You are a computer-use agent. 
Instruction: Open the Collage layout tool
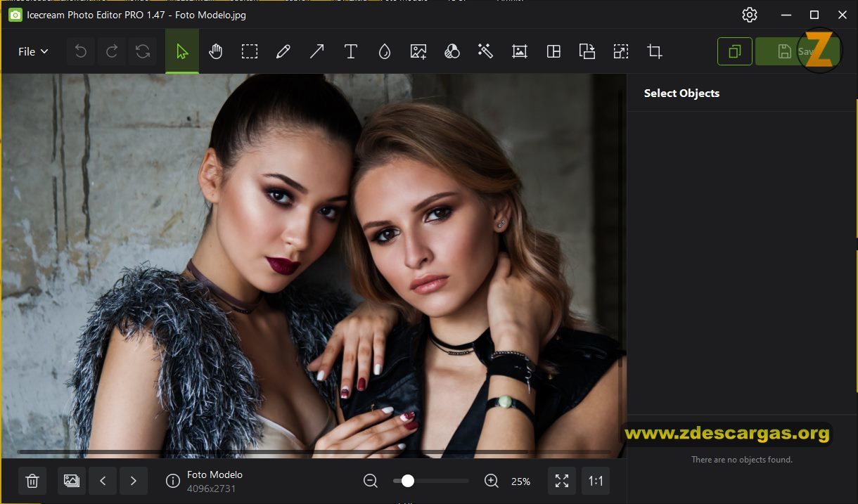[x=553, y=51]
